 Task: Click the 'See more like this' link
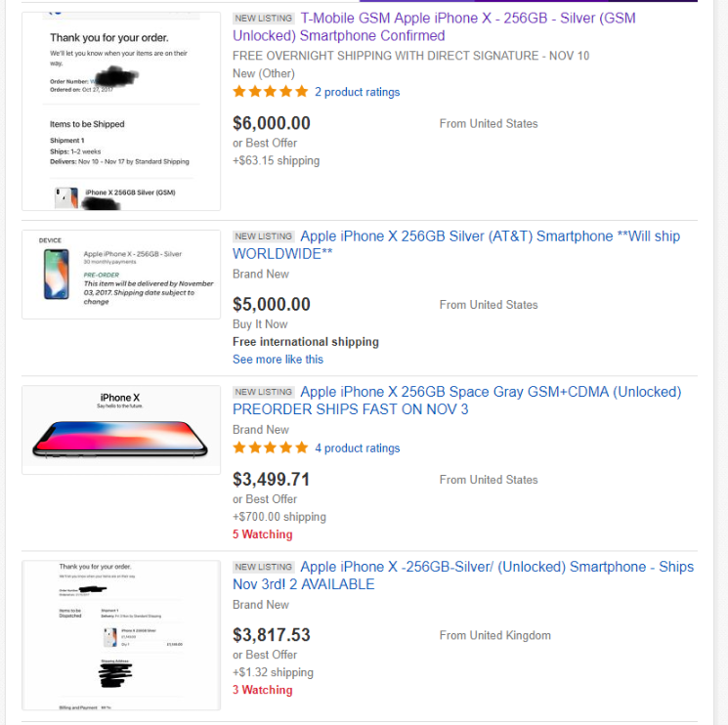coord(278,360)
